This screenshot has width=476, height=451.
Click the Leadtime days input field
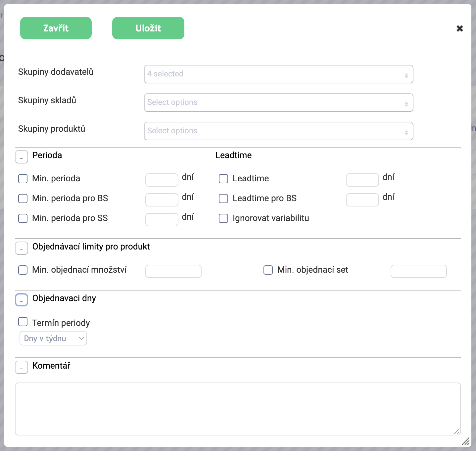coord(362,180)
